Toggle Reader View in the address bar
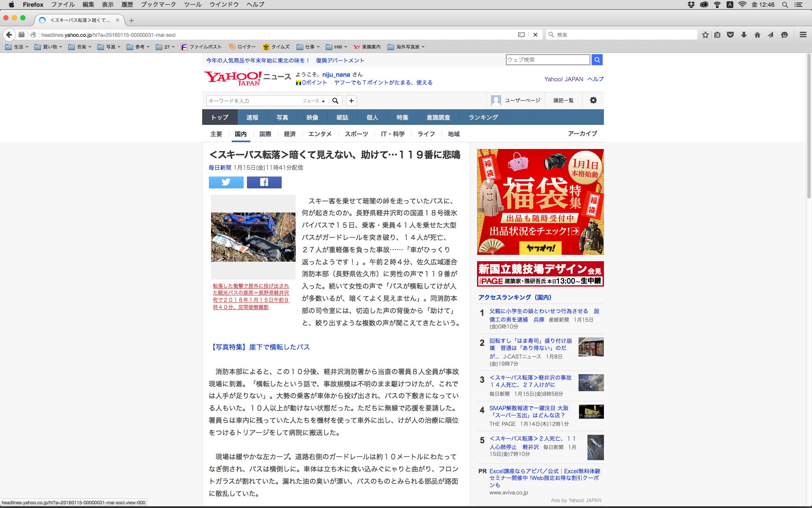 click(x=521, y=35)
